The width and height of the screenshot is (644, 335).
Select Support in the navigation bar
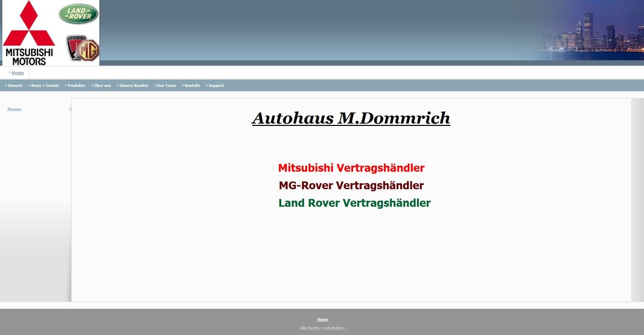[x=216, y=86]
